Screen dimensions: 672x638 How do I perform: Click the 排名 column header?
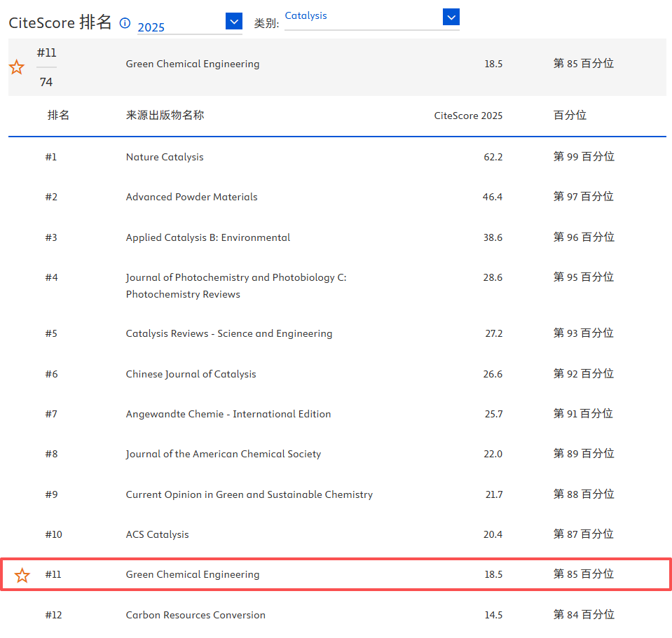(58, 115)
